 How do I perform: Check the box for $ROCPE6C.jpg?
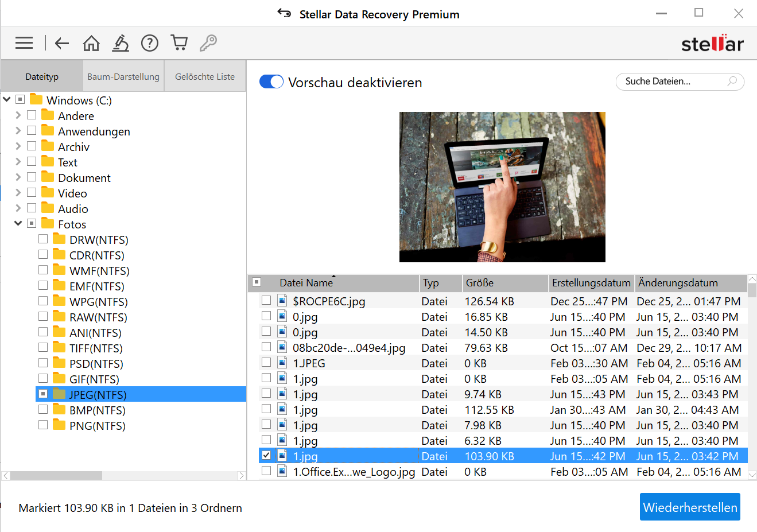tap(266, 300)
